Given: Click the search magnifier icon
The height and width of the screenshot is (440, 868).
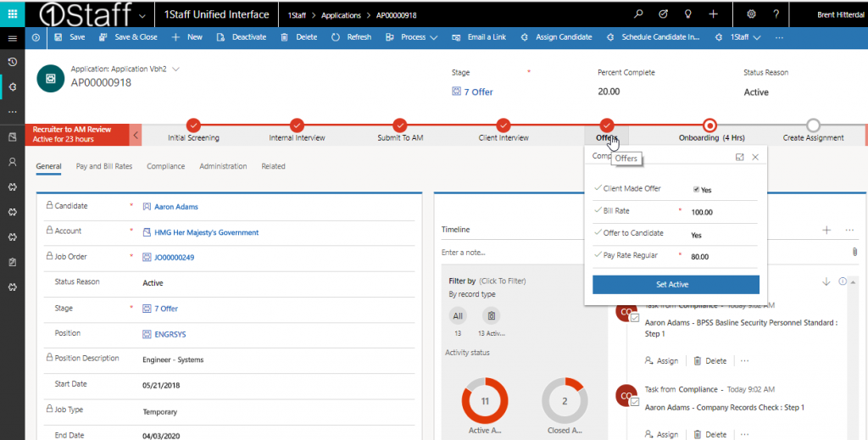Looking at the screenshot, I should click(x=638, y=14).
